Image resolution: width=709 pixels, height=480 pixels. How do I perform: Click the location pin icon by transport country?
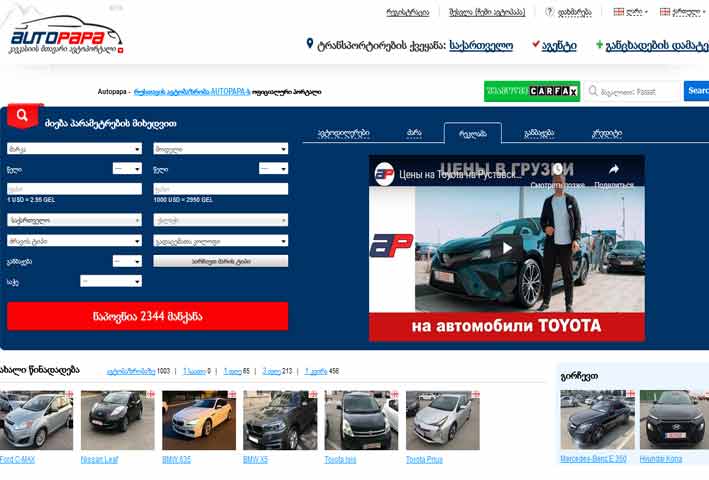pos(310,43)
